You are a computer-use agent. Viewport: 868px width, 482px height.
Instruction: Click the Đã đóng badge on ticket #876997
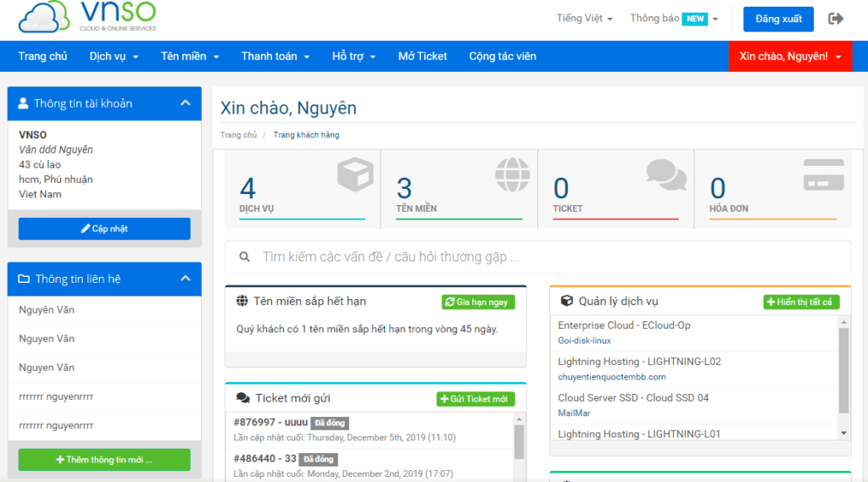click(x=330, y=423)
